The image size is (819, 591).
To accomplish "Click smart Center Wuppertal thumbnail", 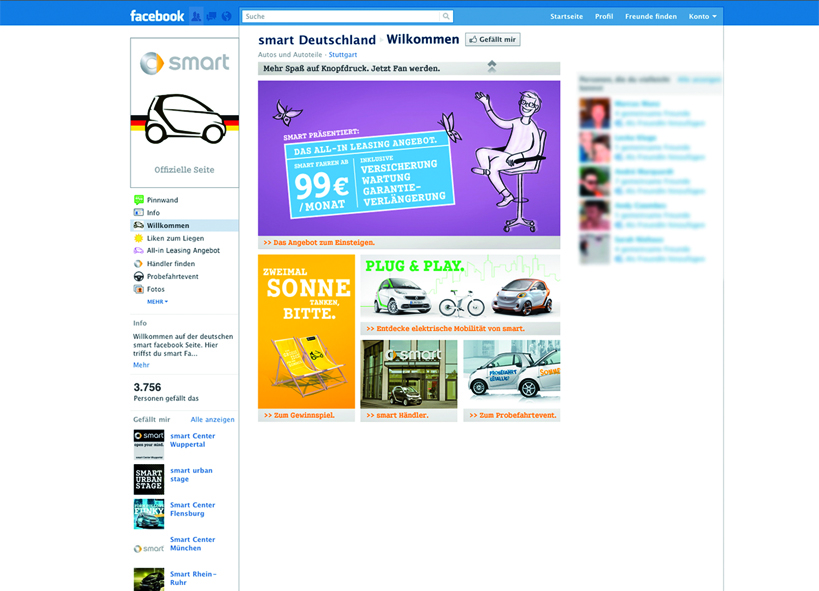I will point(149,445).
